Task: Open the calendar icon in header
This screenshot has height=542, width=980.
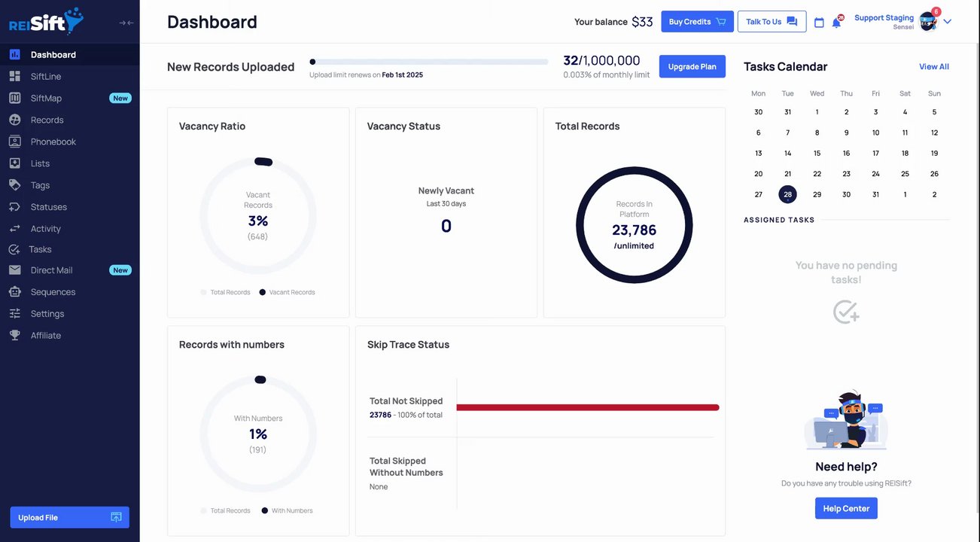Action: click(819, 23)
